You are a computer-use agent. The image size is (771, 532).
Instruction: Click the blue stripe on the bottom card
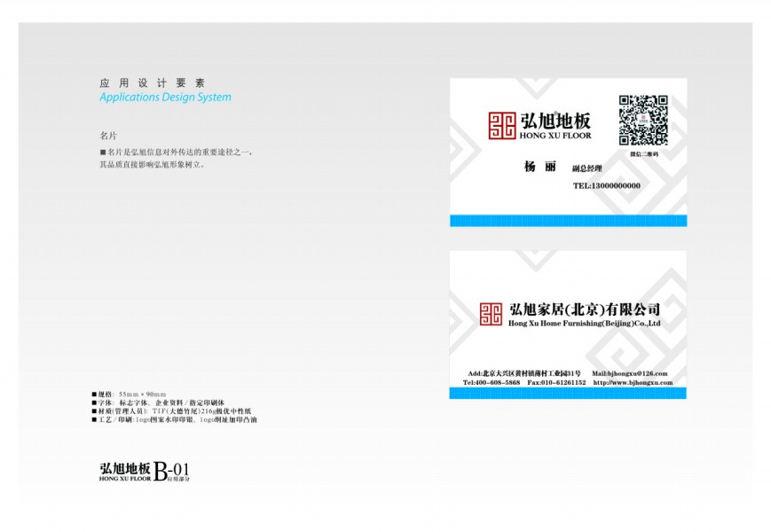click(568, 393)
